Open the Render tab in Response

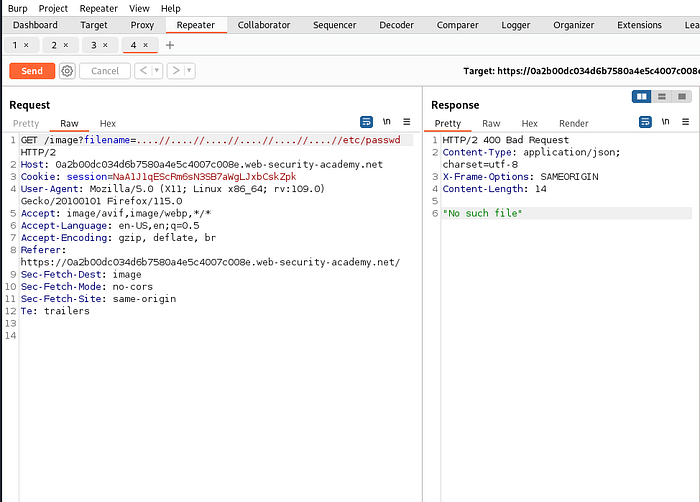click(x=573, y=123)
